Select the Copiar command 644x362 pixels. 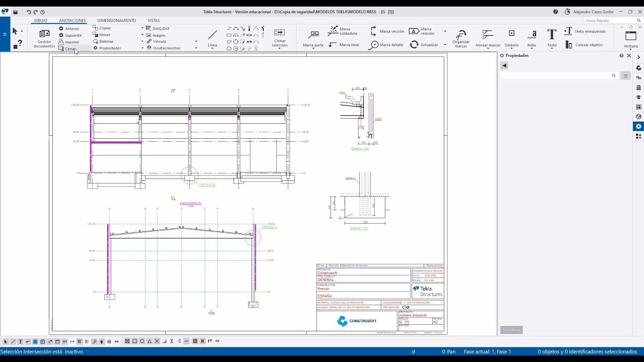102,28
